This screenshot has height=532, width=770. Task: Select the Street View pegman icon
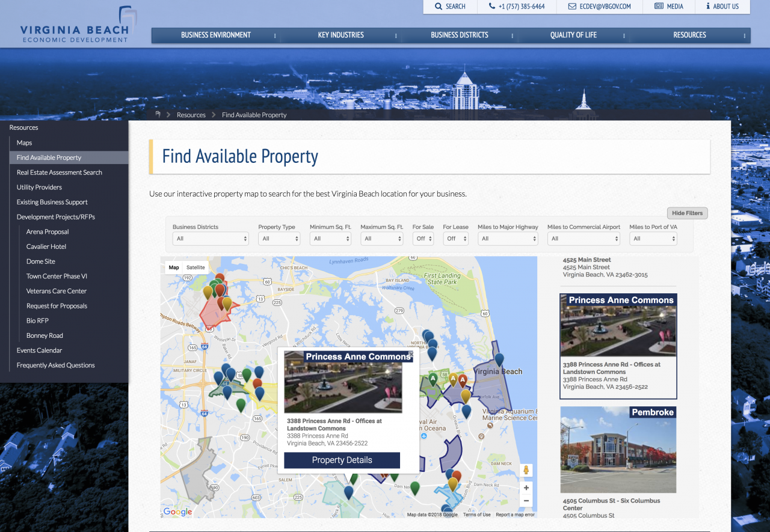[526, 470]
